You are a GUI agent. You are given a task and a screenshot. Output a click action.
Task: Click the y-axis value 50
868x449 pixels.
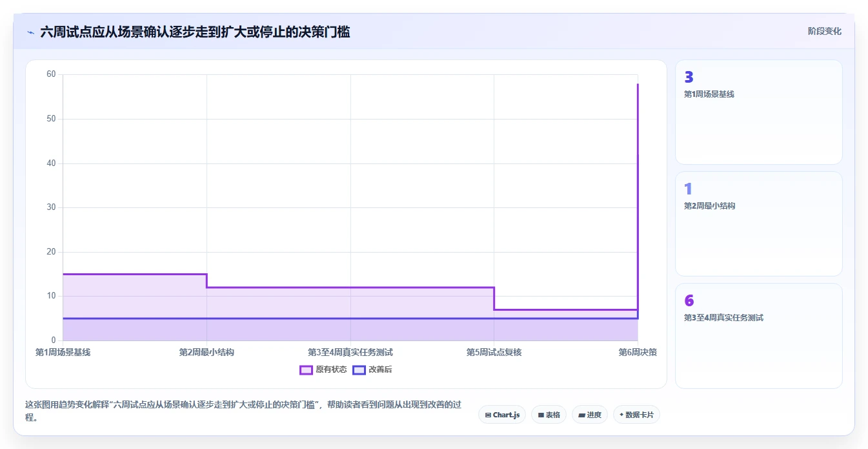52,119
